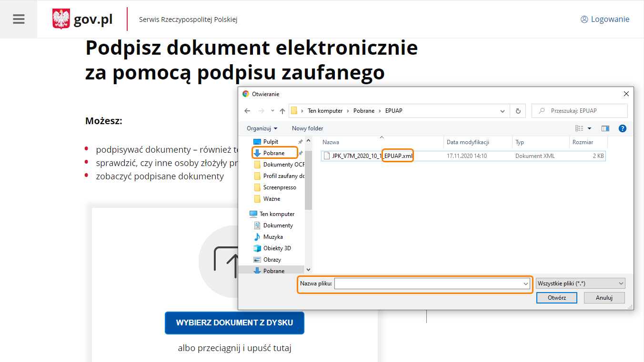Go up one folder level

click(282, 111)
